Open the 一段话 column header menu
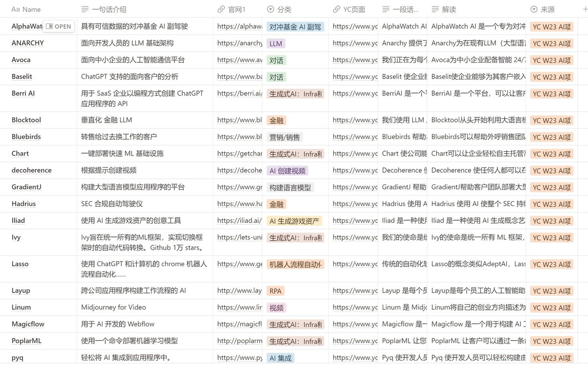The image size is (588, 368). pyautogui.click(x=400, y=9)
